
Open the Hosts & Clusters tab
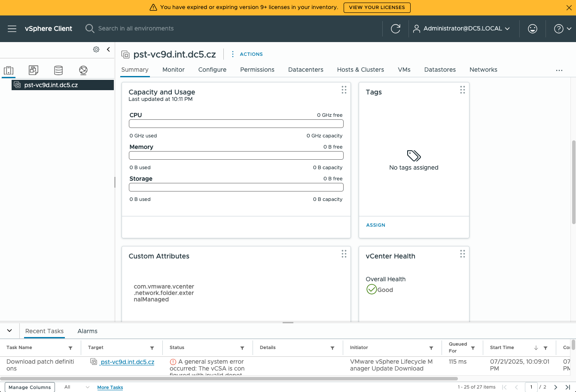(360, 70)
